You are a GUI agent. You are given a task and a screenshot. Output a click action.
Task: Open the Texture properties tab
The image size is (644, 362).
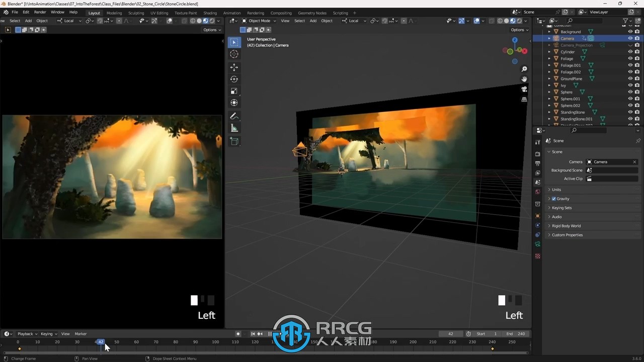click(537, 256)
